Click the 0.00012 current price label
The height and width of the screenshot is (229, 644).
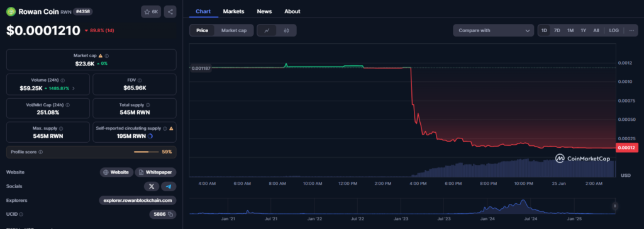click(627, 148)
